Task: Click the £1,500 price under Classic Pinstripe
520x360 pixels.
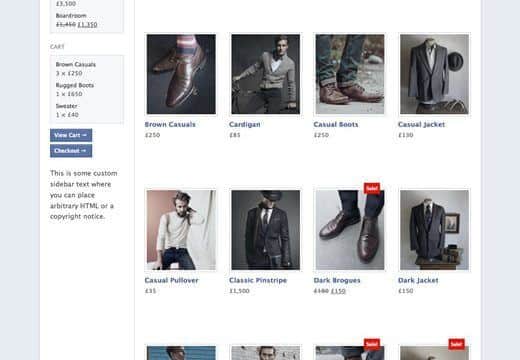Action: (x=239, y=291)
